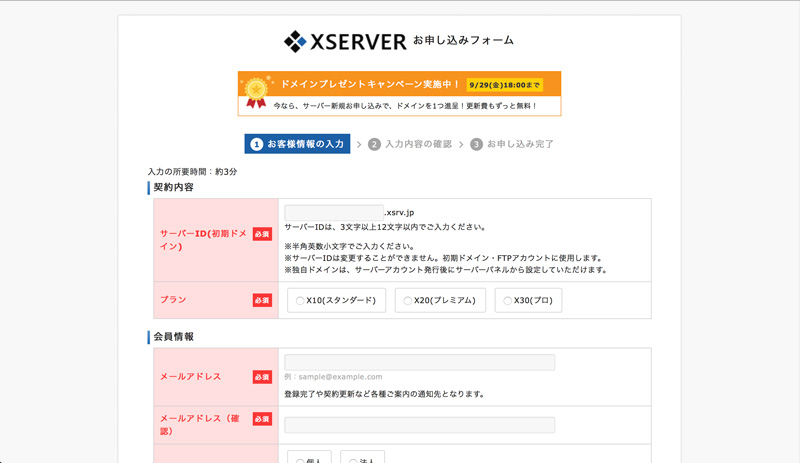Click the プラン row label
Image resolution: width=800 pixels, height=463 pixels.
173,300
